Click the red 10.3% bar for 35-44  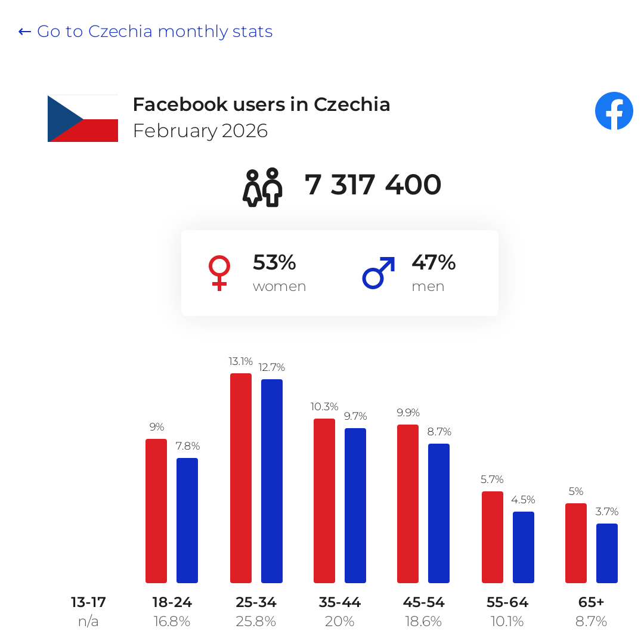coord(324,501)
